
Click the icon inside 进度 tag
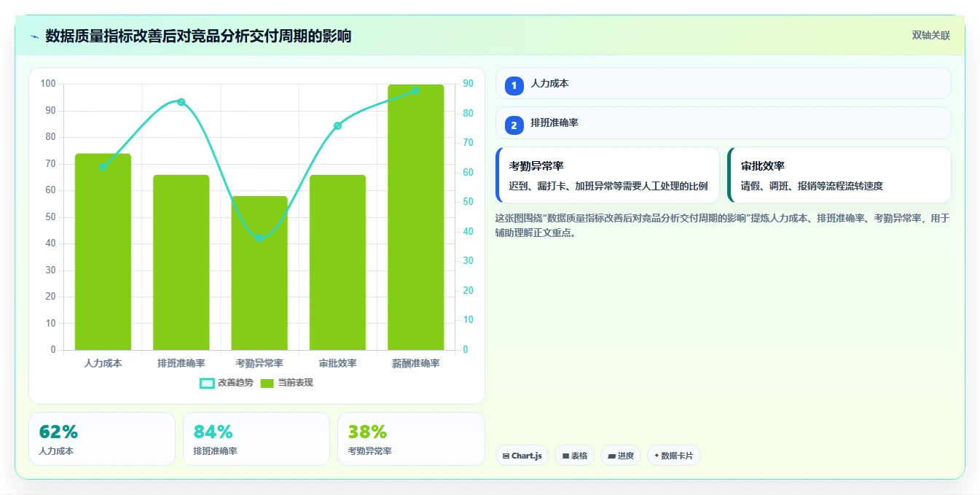tap(612, 456)
